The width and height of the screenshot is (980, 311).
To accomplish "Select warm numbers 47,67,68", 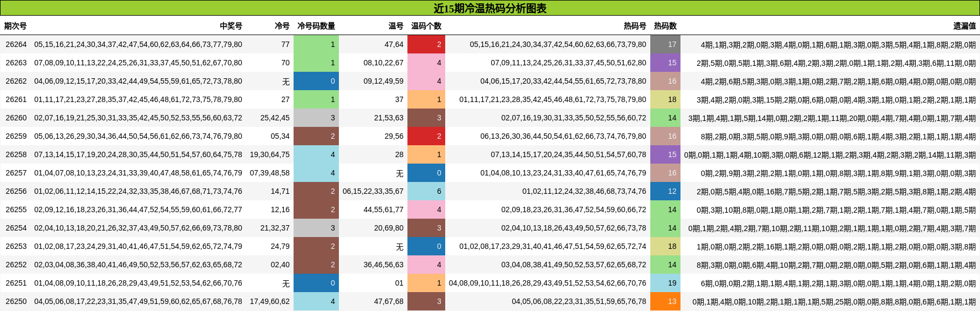I will (x=389, y=301).
